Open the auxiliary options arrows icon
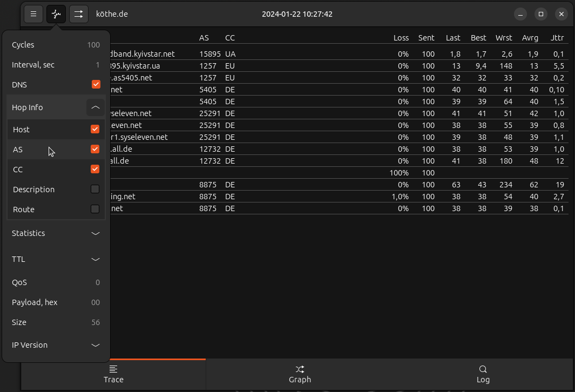The width and height of the screenshot is (575, 392). click(79, 14)
